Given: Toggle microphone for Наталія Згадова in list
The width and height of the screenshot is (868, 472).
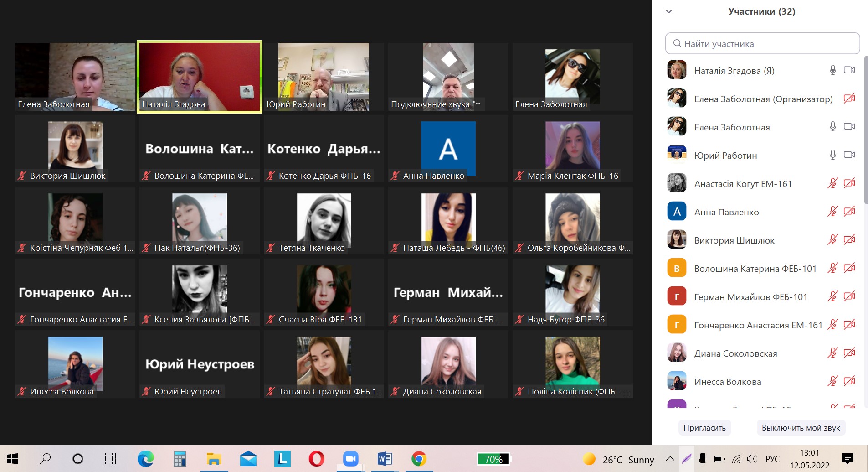Looking at the screenshot, I should tap(832, 70).
